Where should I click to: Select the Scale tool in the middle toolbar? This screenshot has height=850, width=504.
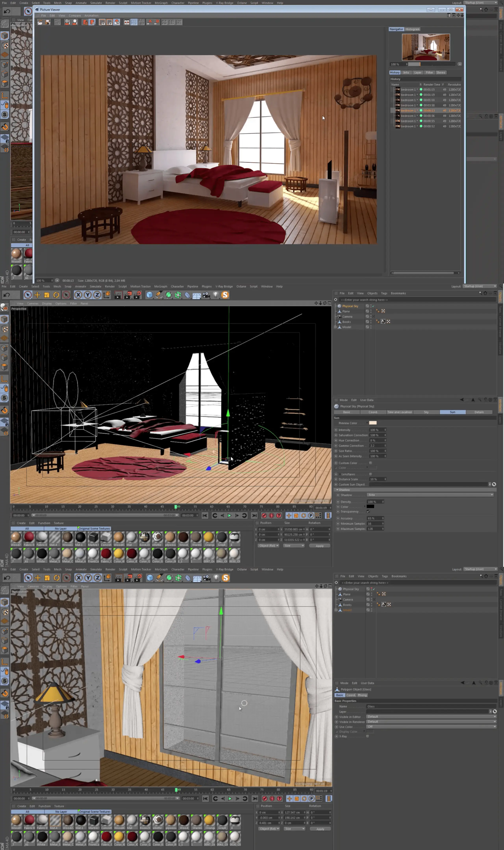(x=47, y=295)
